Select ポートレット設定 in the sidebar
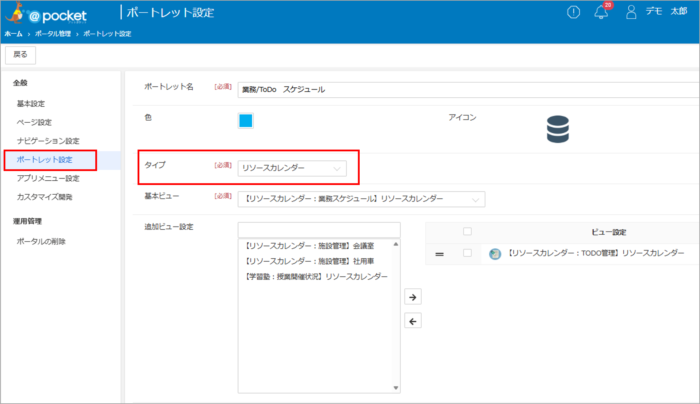 pyautogui.click(x=44, y=160)
